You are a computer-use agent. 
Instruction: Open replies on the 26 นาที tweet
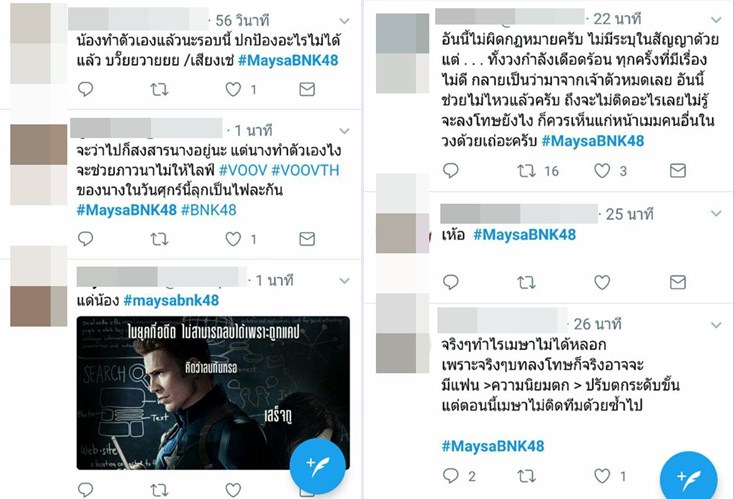click(x=451, y=476)
